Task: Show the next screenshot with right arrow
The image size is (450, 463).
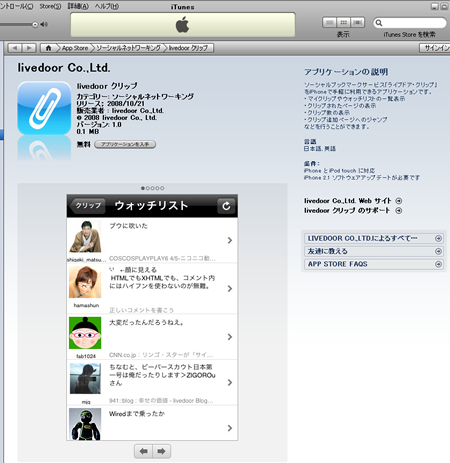Action: 162,451
